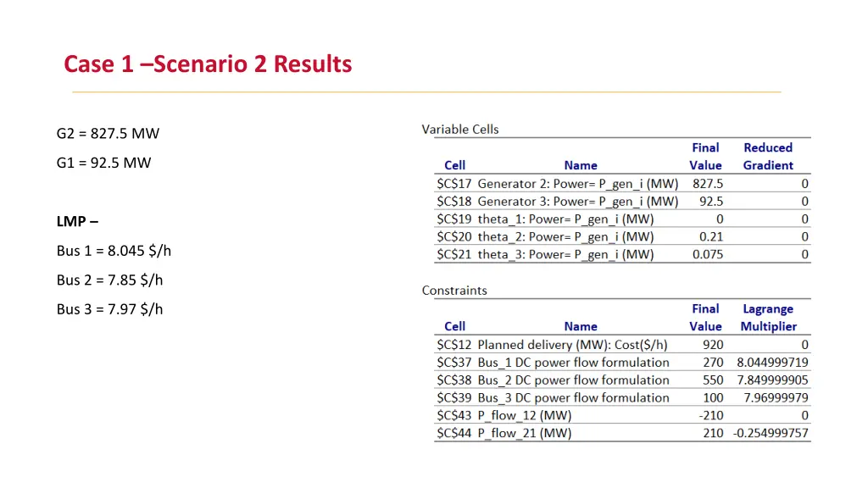This screenshot has height=488, width=868.
Task: Click the 'Reduced Gradient' column header
Action: (x=768, y=157)
